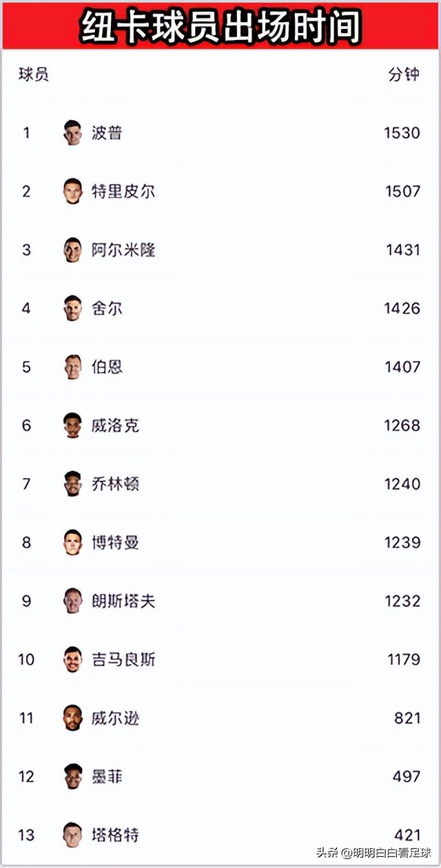The width and height of the screenshot is (441, 868).
Task: Click 伯恩's player avatar icon
Action: click(72, 366)
